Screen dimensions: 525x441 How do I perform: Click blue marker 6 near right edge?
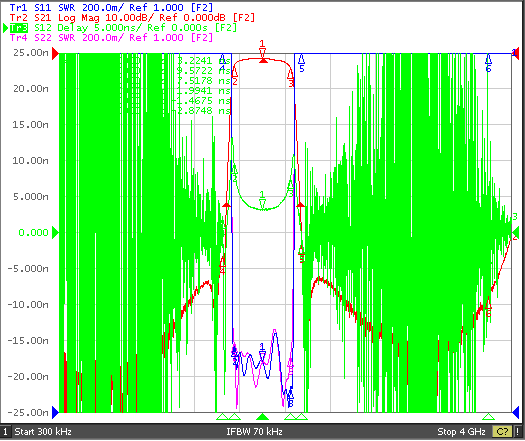point(488,63)
